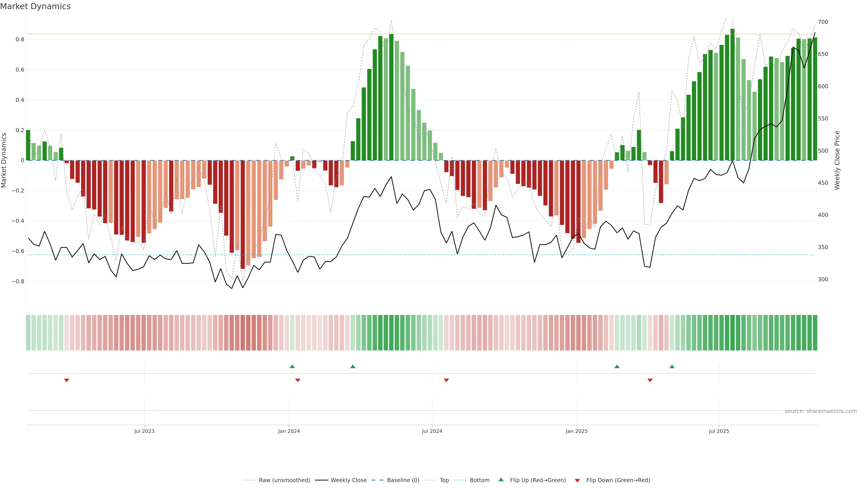Click the Flip Up legend triangle icon

coord(501,480)
